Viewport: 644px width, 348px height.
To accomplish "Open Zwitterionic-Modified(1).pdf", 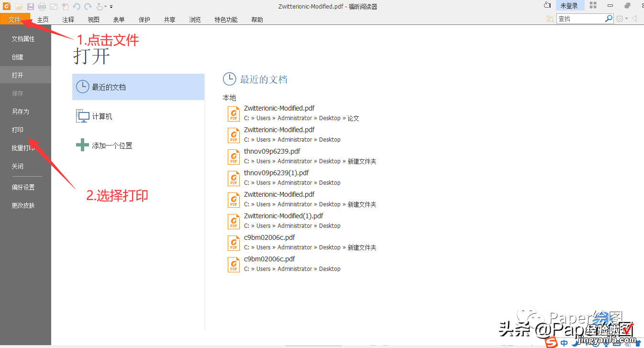I will [x=284, y=221].
